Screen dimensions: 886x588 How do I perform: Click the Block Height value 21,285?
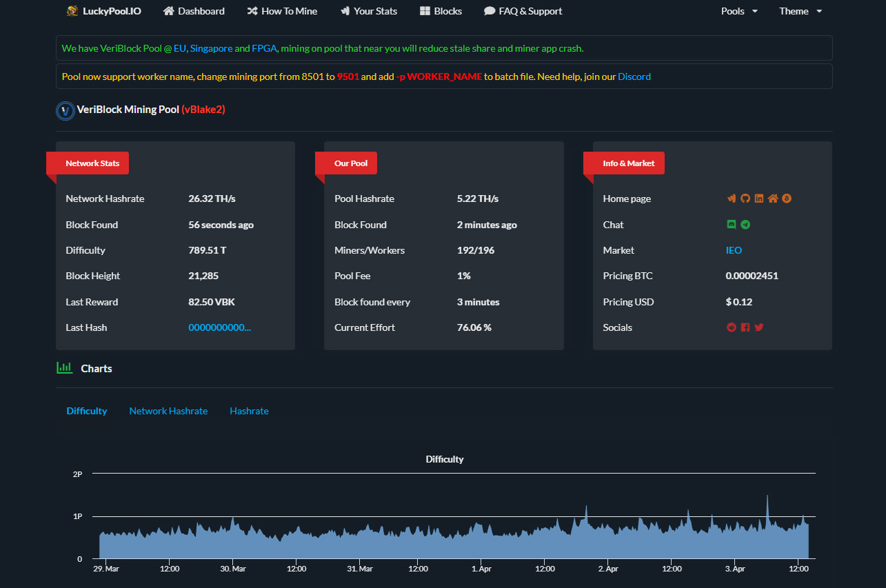tap(203, 276)
